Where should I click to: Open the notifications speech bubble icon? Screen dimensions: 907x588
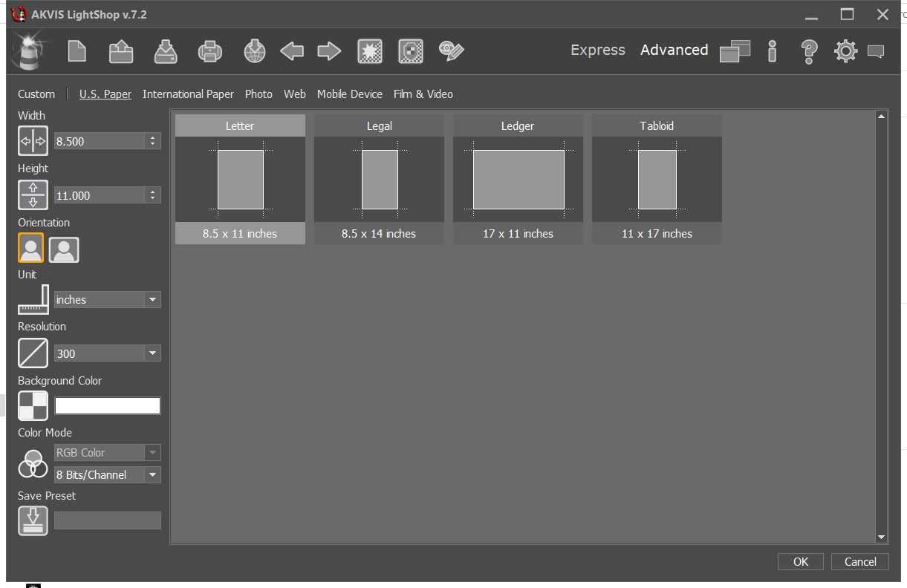(x=877, y=51)
